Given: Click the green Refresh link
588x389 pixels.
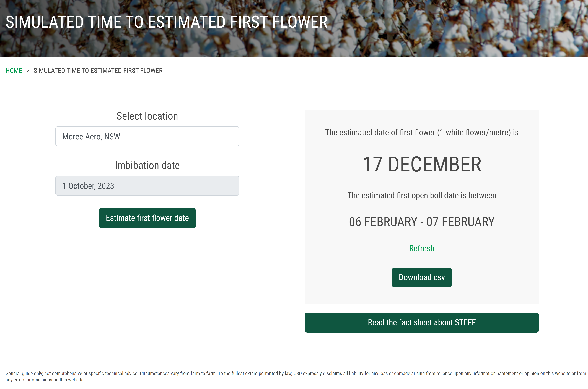Looking at the screenshot, I should (422, 248).
